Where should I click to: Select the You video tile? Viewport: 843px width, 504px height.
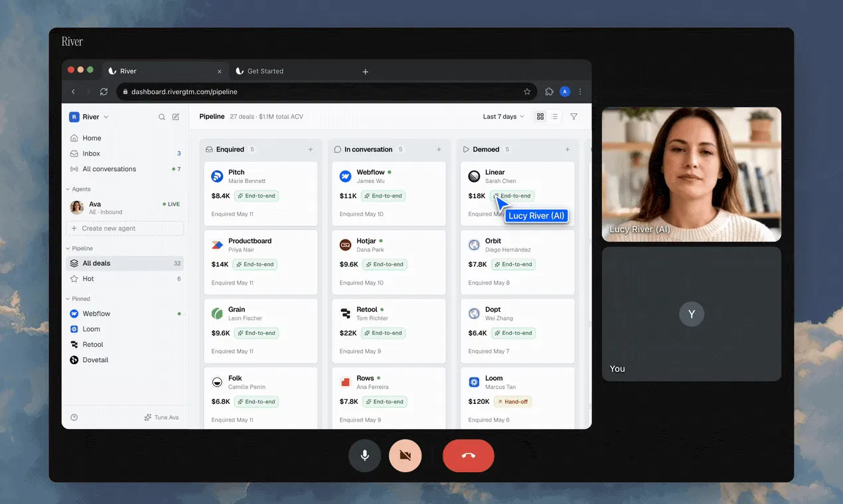point(692,314)
